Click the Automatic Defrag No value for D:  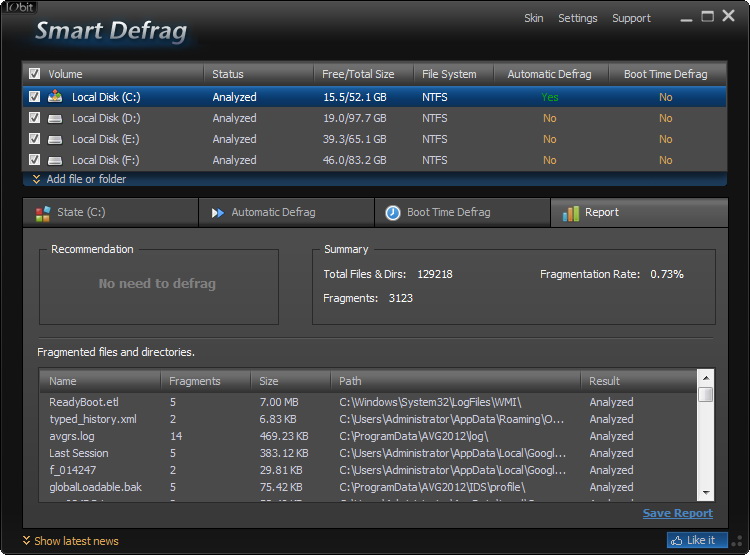[550, 118]
